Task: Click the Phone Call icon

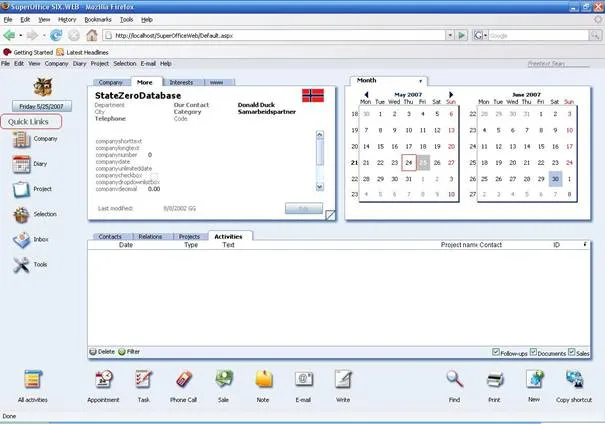Action: pos(183,379)
